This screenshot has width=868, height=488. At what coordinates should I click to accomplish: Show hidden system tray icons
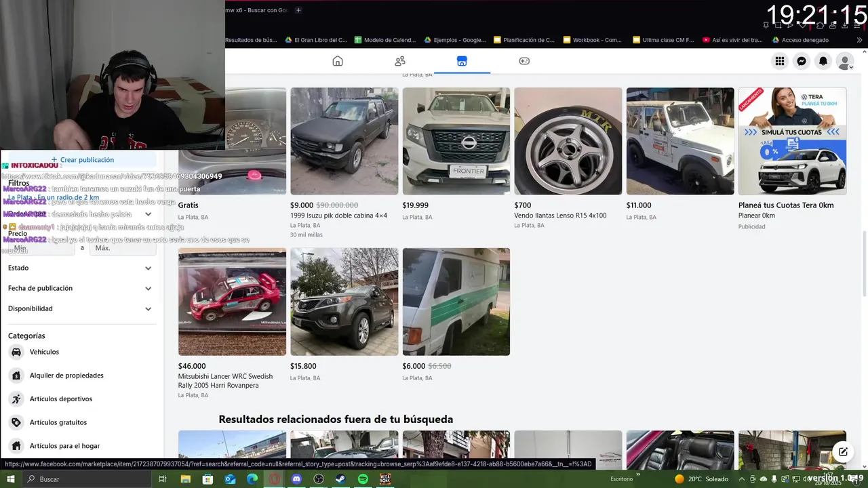pos(742,479)
